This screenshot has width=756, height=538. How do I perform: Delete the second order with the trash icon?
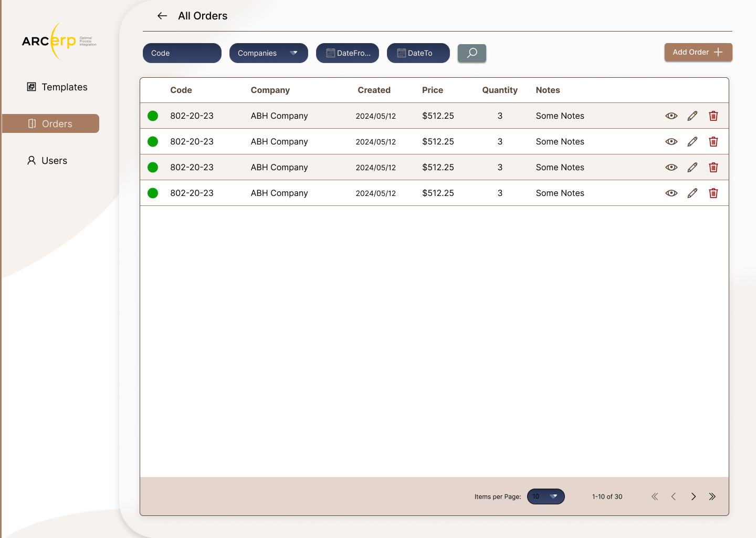pyautogui.click(x=713, y=141)
